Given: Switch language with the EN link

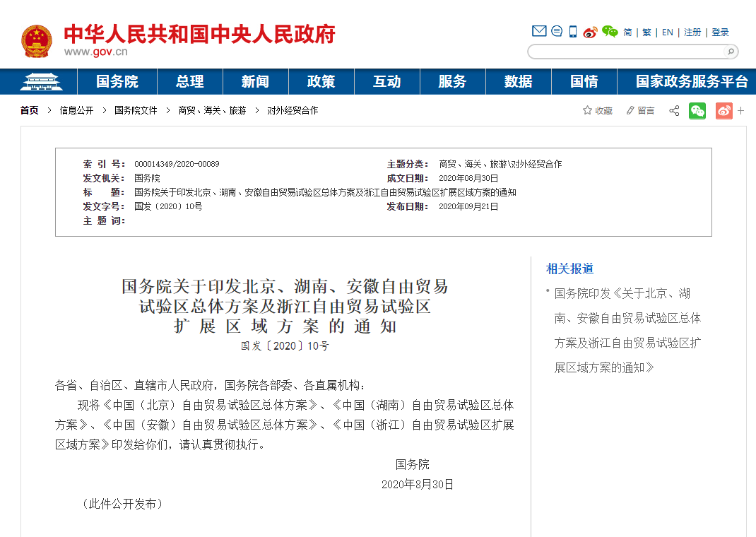Looking at the screenshot, I should tap(667, 33).
